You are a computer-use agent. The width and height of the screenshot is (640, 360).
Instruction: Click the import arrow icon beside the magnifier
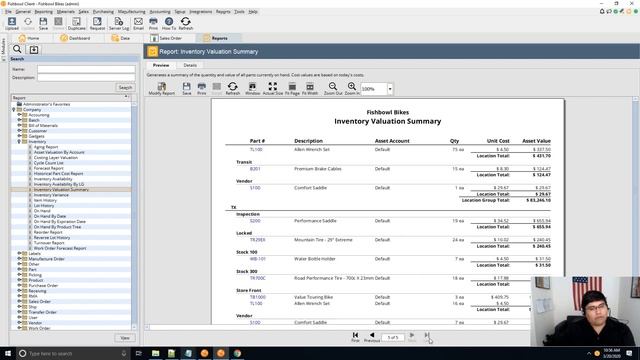34,49
